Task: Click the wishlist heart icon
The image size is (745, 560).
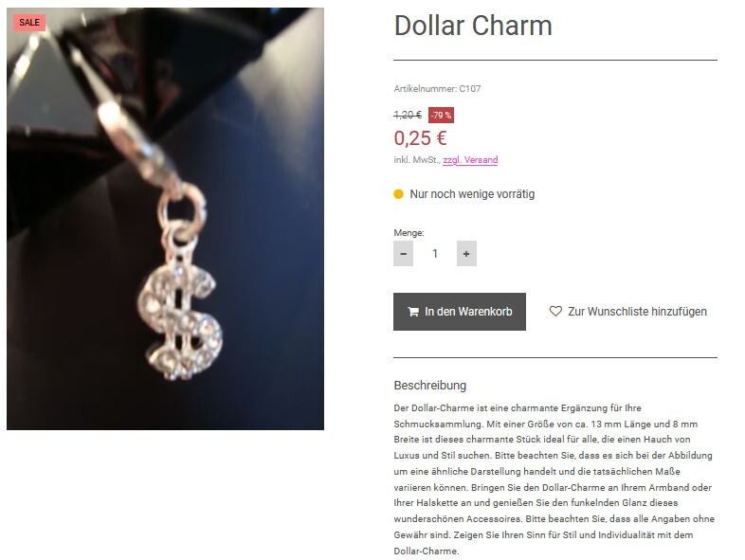Action: tap(555, 311)
